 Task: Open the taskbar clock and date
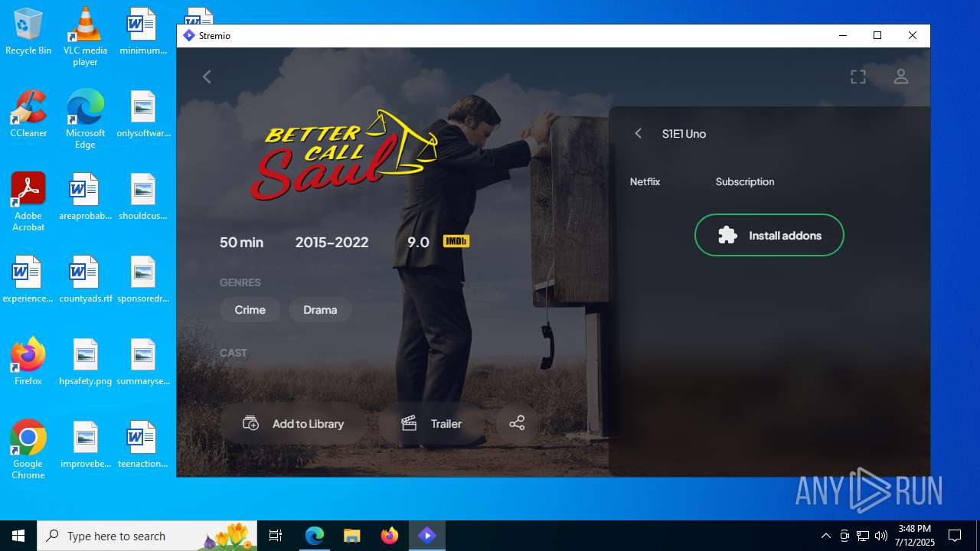pyautogui.click(x=916, y=536)
